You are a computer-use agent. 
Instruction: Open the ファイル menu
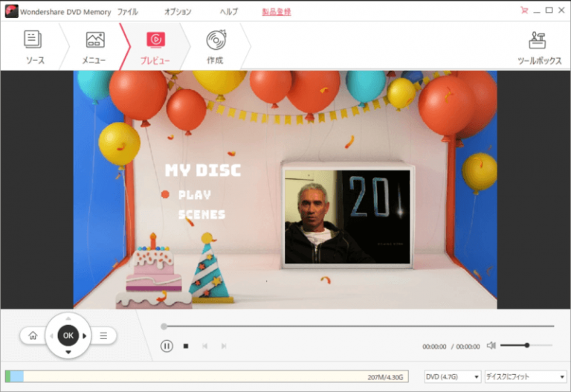128,12
